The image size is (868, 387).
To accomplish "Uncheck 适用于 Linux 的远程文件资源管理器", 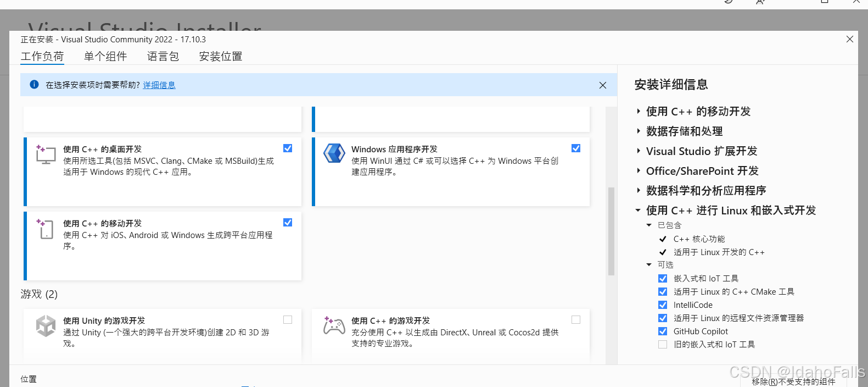I will (x=663, y=318).
